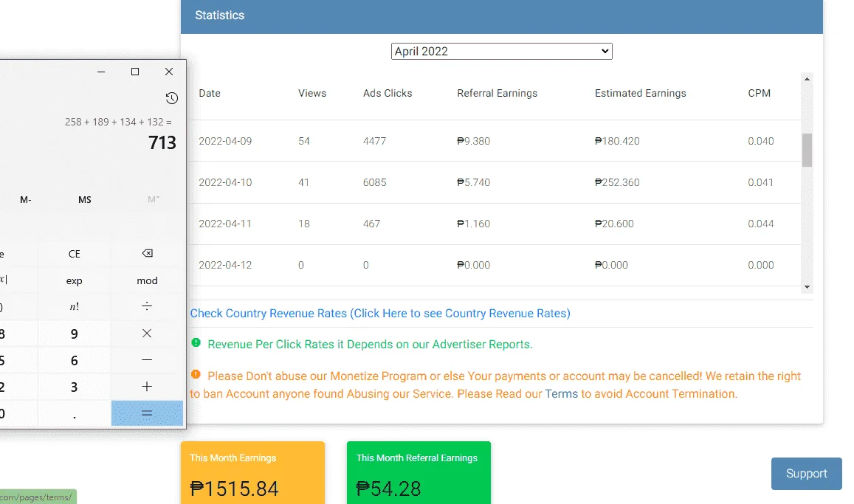This screenshot has width=854, height=504.
Task: Click the Views column header
Action: pyautogui.click(x=312, y=93)
